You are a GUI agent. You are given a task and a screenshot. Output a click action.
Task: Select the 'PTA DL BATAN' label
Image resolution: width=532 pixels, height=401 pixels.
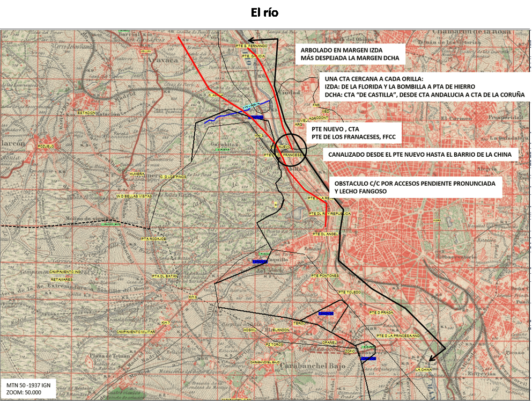pyautogui.click(x=165, y=276)
